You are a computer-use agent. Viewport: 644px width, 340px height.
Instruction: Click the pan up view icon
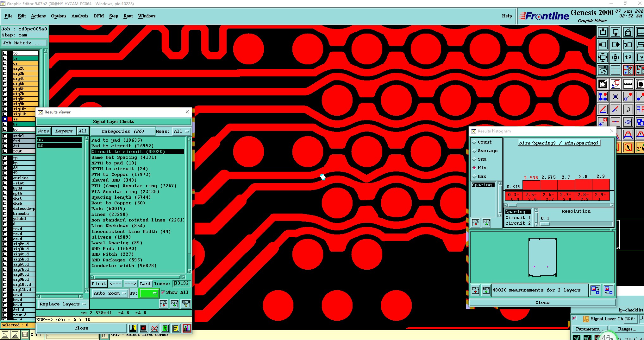pos(603,32)
